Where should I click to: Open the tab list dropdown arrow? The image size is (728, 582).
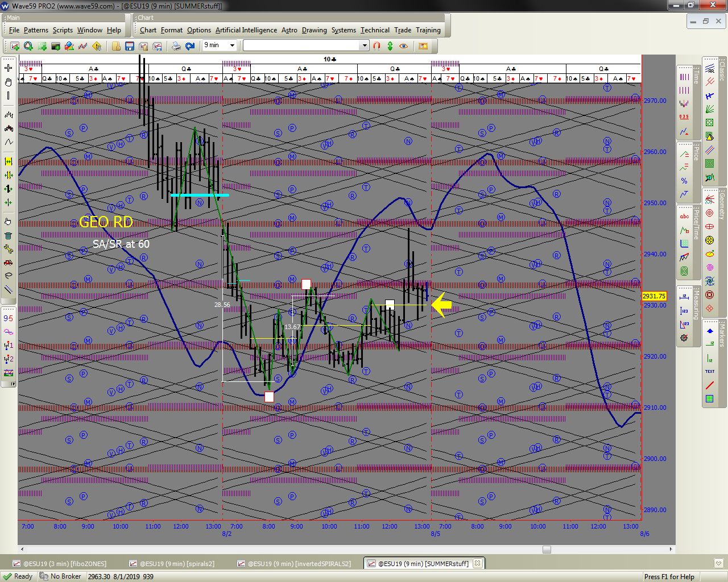719,564
